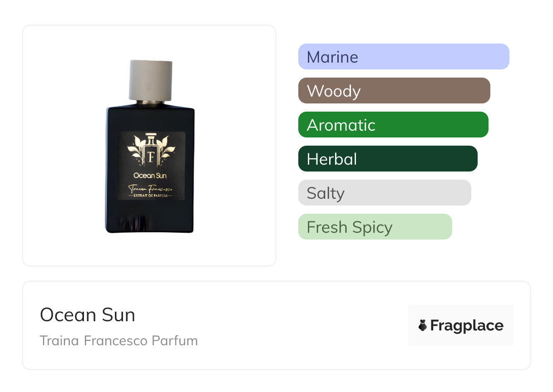Click the Fragplace wordmark text
553x392 pixels.
pyautogui.click(x=467, y=325)
